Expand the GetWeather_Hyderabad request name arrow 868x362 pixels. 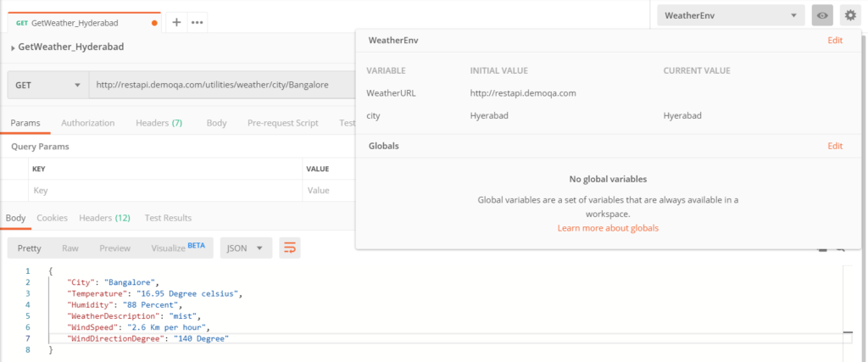tap(13, 48)
